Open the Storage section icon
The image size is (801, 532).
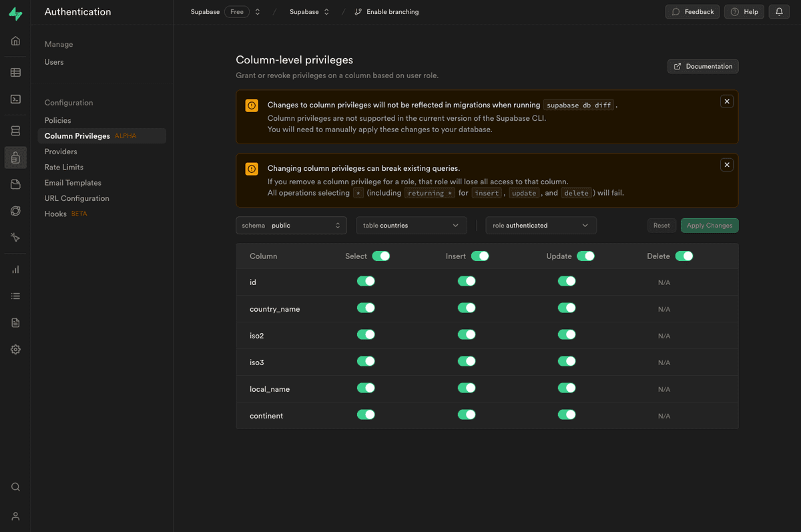point(15,184)
